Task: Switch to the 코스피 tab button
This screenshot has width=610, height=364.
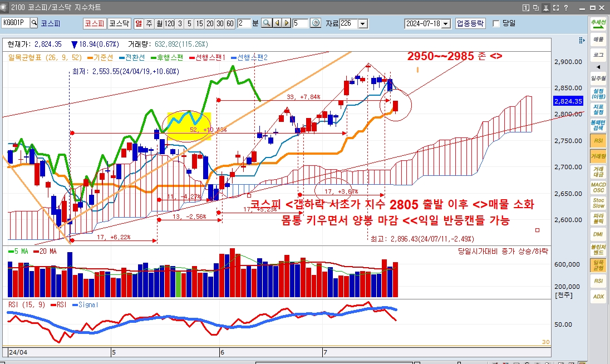Action: (x=95, y=23)
